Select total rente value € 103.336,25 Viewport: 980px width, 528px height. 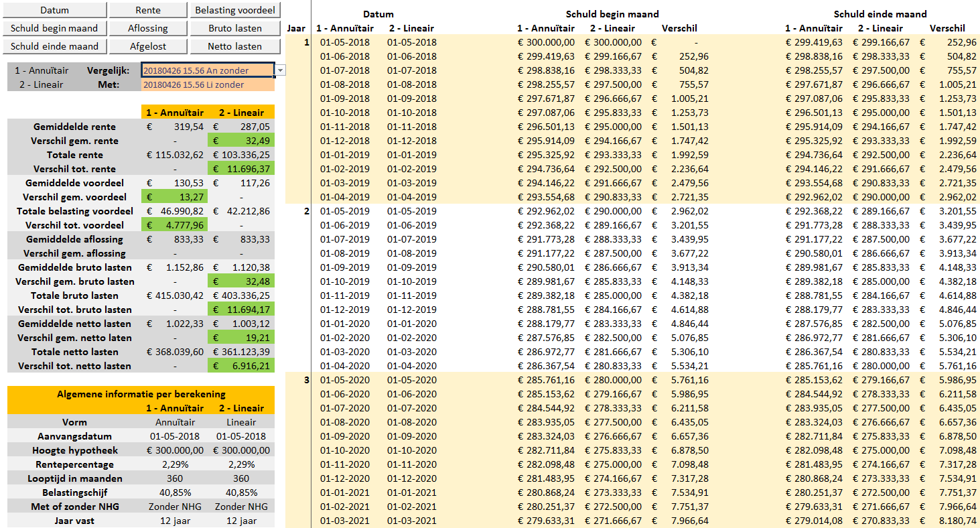[241, 155]
